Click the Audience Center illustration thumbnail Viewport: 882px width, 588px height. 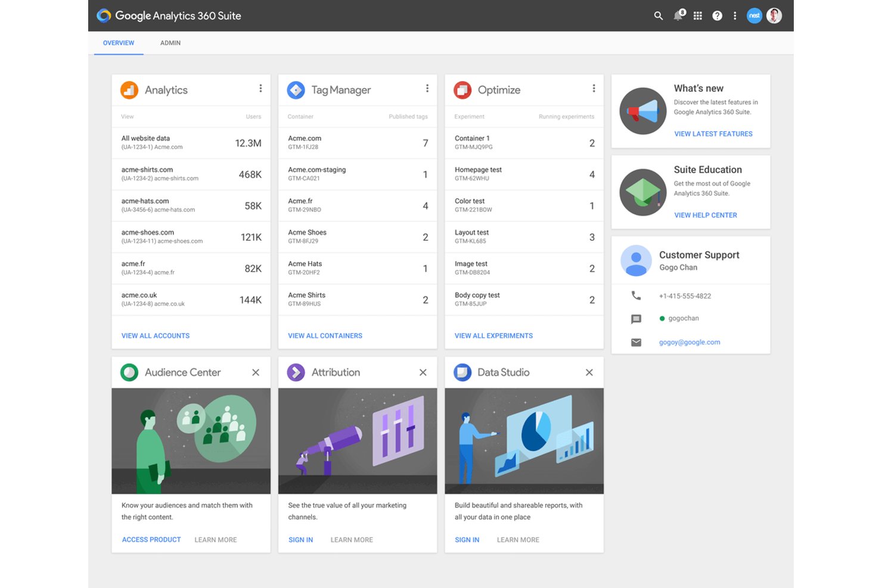191,441
